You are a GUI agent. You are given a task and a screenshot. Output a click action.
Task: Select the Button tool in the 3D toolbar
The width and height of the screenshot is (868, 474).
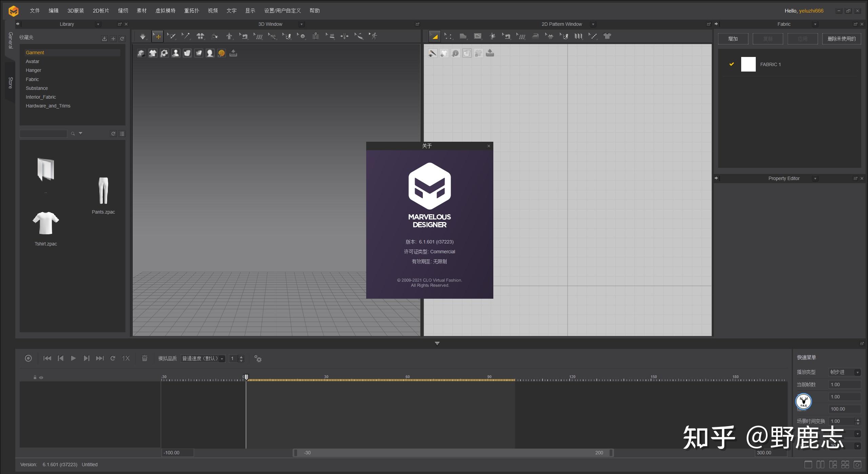302,36
